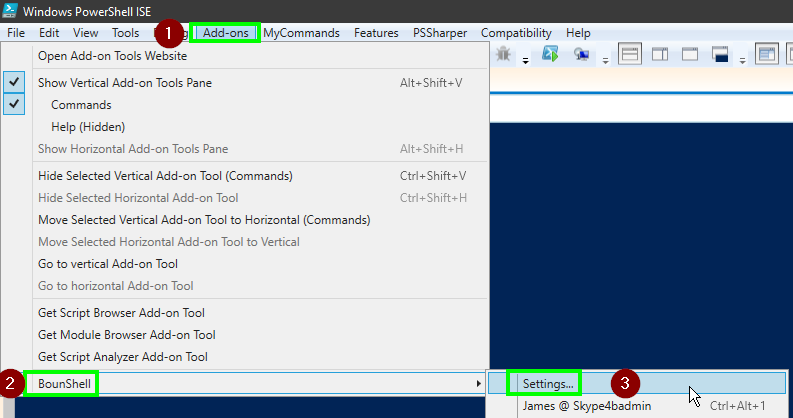
Task: Open the MyCommands menu
Action: 303,33
